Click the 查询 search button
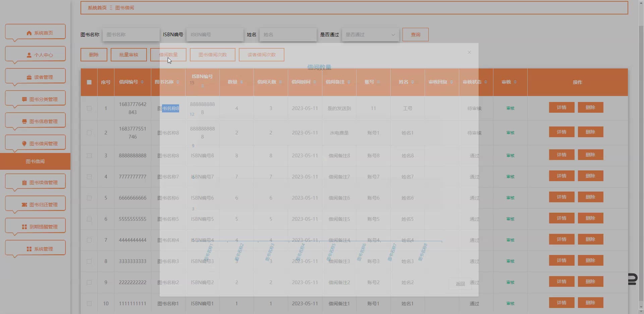This screenshot has height=314, width=644. [415, 35]
